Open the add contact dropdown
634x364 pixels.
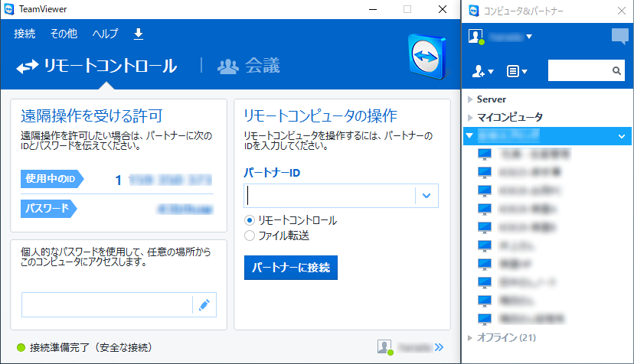point(483,72)
